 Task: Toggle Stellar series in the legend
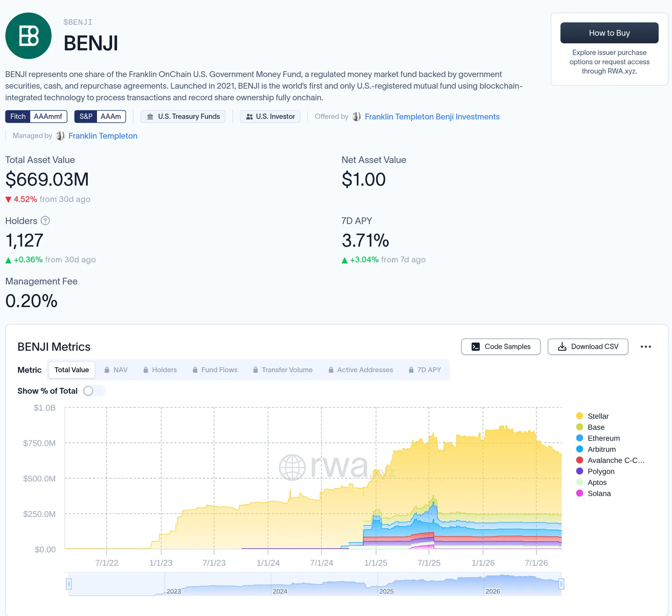tap(592, 416)
